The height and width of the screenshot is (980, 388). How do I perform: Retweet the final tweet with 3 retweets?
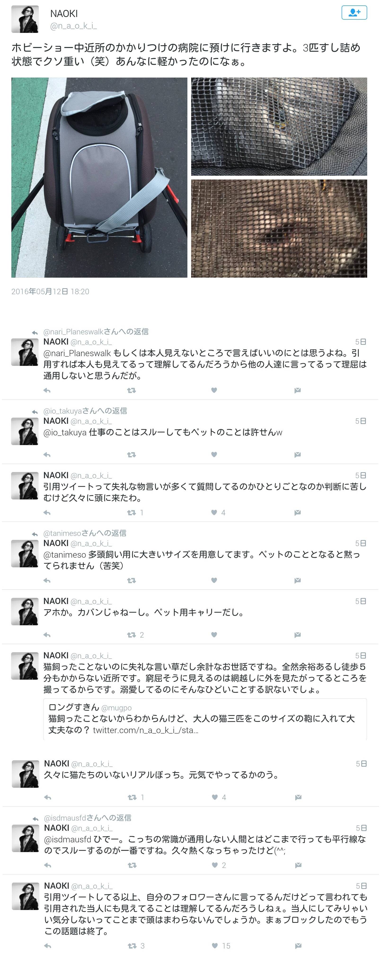(132, 946)
